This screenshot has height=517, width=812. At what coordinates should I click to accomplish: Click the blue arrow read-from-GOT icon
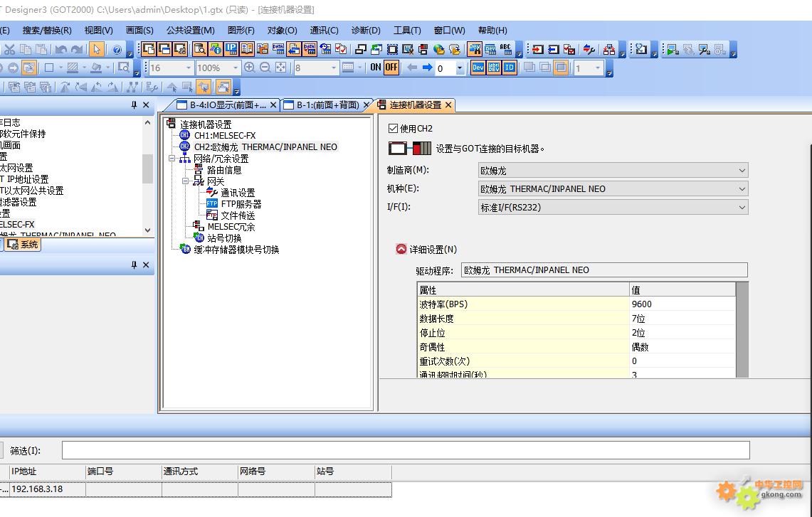click(554, 49)
